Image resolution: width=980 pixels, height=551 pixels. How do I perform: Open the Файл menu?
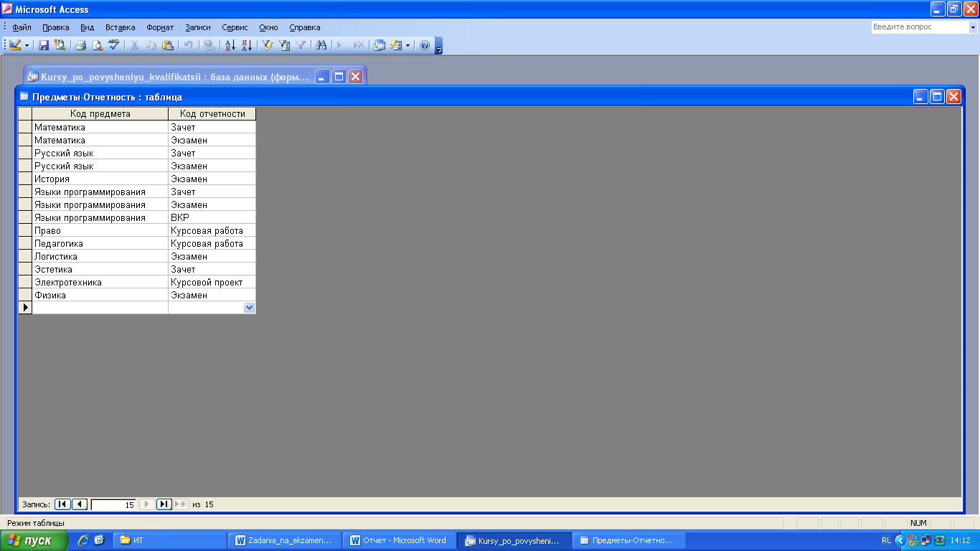click(x=22, y=27)
